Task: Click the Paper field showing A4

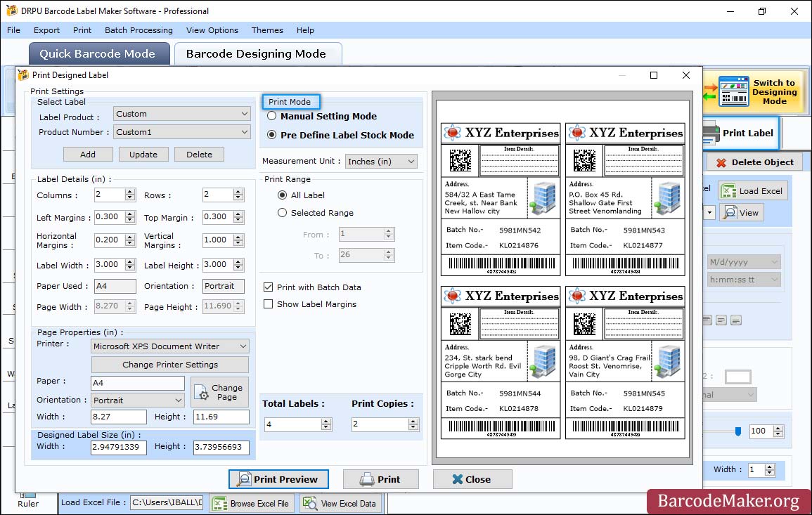Action: click(x=138, y=383)
